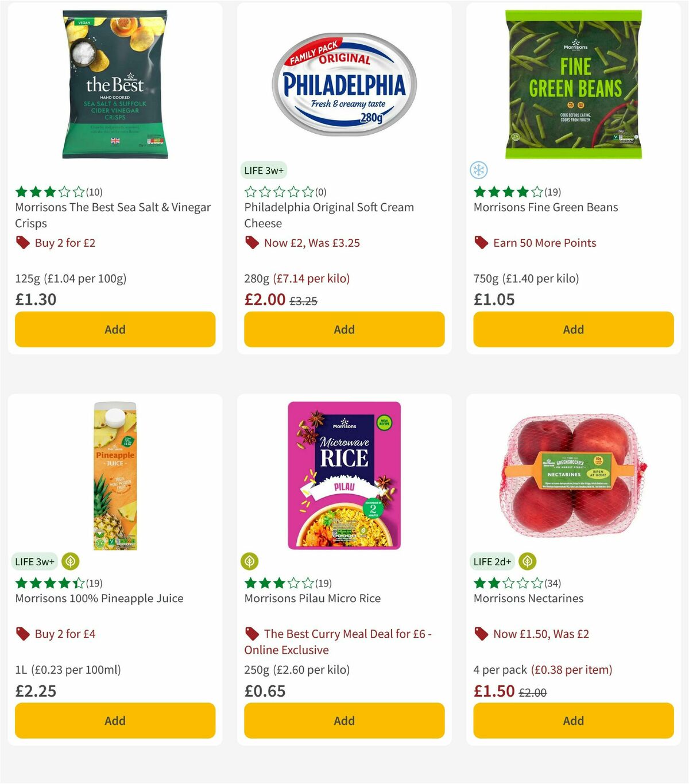The image size is (689, 784).
Task: Add Morrisons Pilau Micro Rice to basket
Action: point(344,720)
